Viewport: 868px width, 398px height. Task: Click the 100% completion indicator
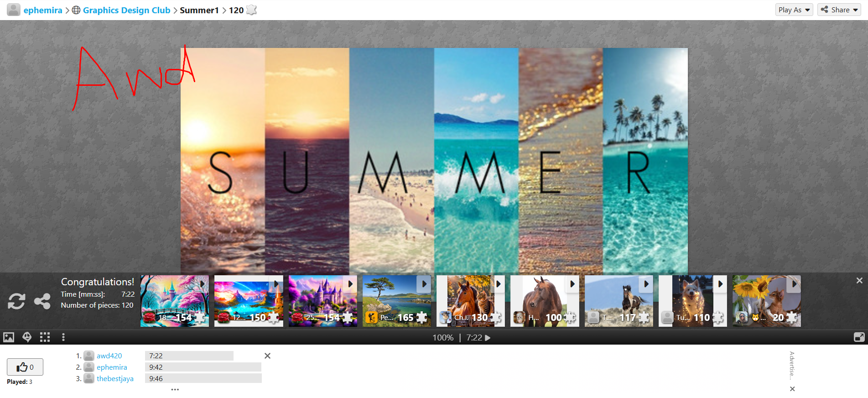[x=443, y=338]
